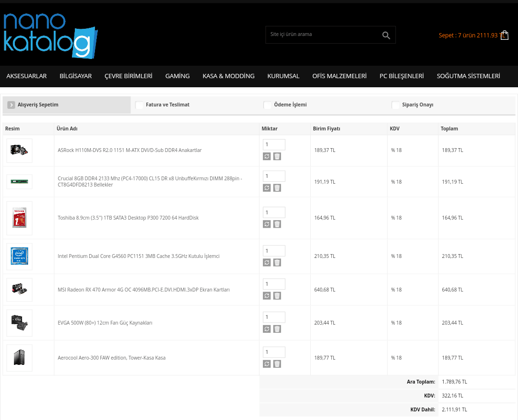Image resolution: width=518 pixels, height=420 pixels.
Task: Select the Ödeme İşlemi step box
Action: click(267, 105)
